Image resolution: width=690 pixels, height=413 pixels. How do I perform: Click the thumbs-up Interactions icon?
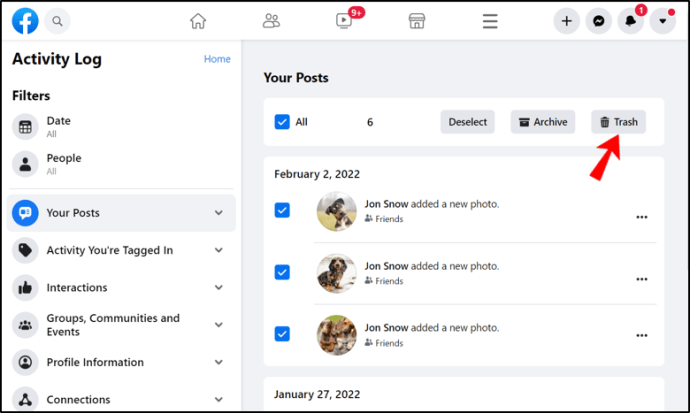25,288
